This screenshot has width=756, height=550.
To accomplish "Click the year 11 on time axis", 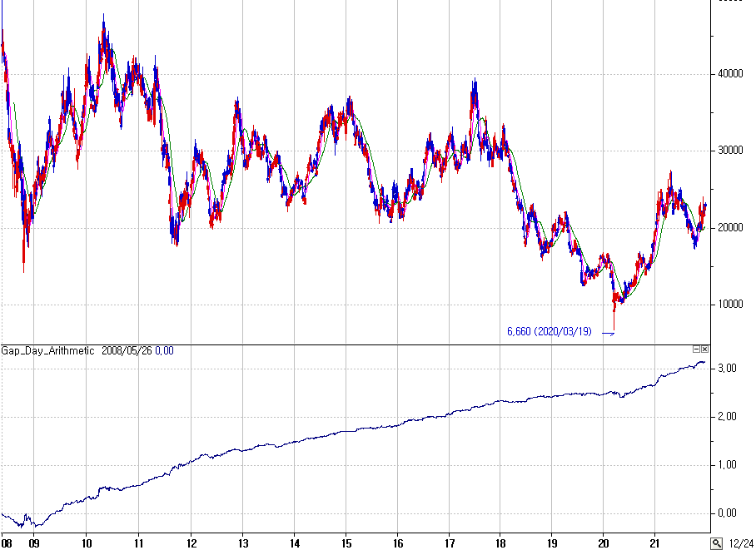I will (138, 543).
